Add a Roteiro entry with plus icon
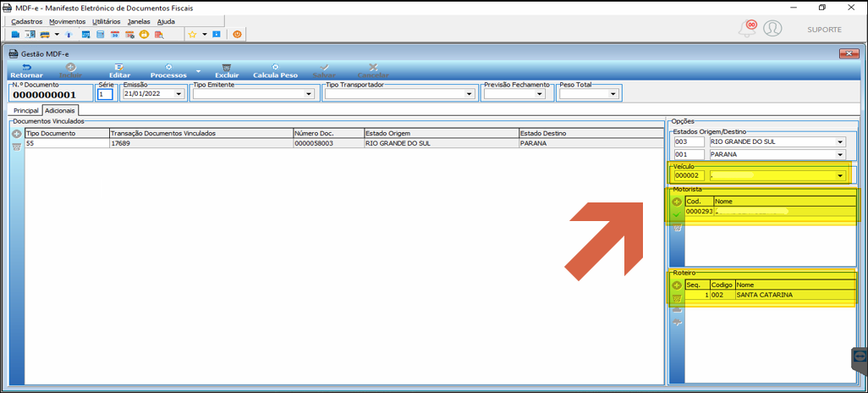 (677, 285)
